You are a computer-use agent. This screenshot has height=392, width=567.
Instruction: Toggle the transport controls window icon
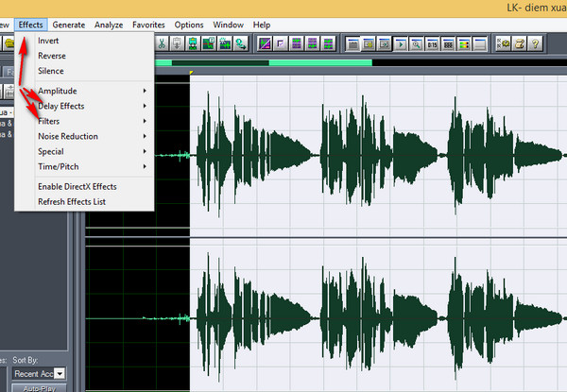[x=401, y=44]
